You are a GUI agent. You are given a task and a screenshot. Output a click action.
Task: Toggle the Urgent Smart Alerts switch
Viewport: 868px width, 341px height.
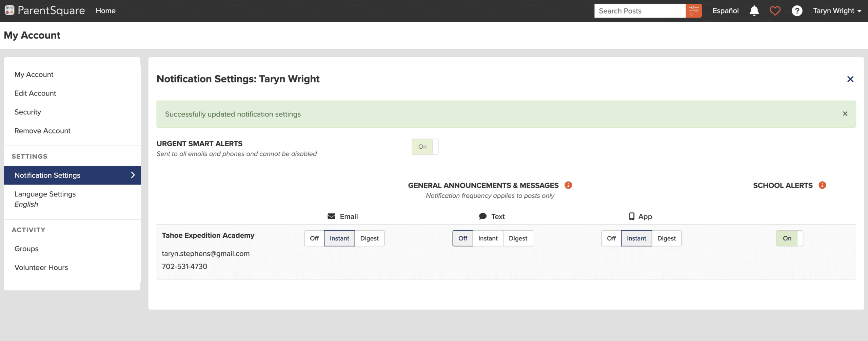[x=425, y=147]
